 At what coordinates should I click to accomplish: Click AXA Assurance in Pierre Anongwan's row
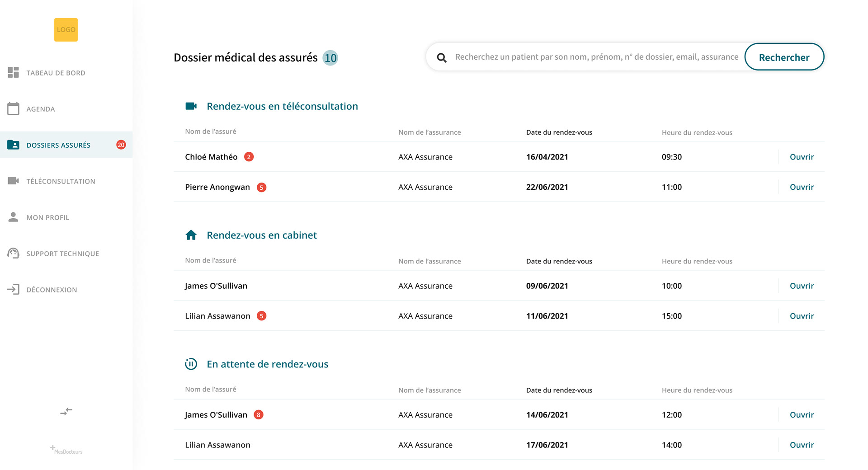[425, 187]
